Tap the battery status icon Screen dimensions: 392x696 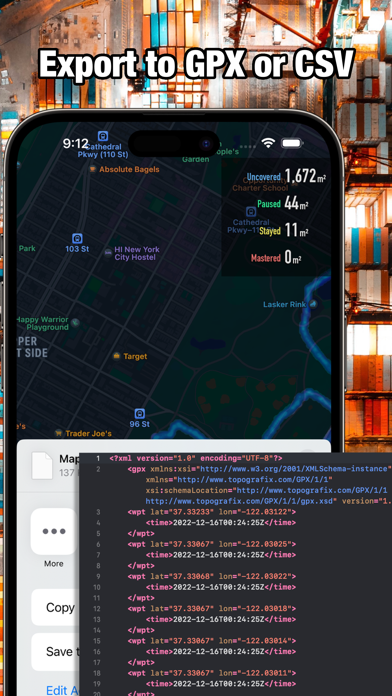click(x=292, y=143)
